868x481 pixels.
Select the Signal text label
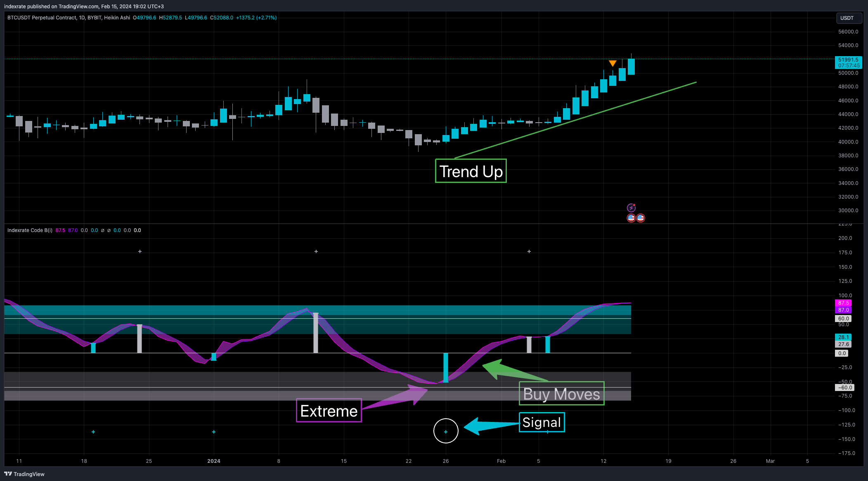(542, 422)
